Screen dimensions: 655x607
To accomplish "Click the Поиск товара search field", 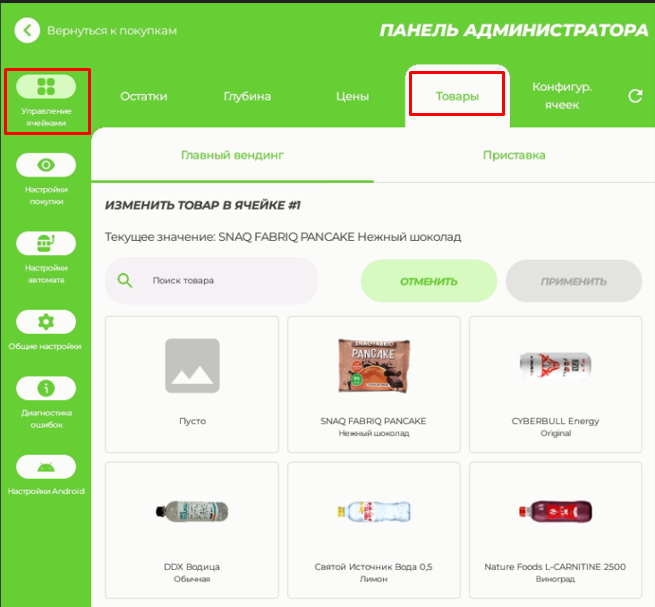I will tap(225, 280).
